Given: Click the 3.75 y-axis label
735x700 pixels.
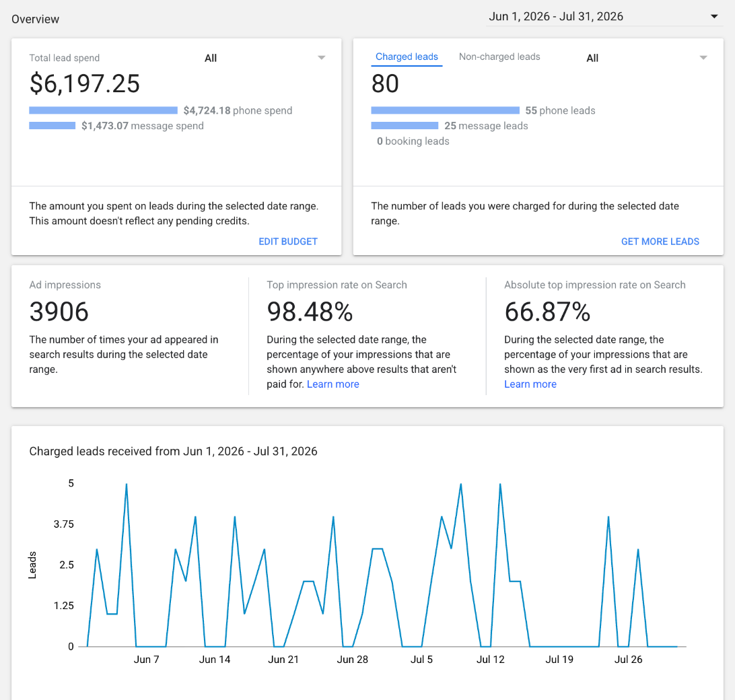Looking at the screenshot, I should click(64, 524).
